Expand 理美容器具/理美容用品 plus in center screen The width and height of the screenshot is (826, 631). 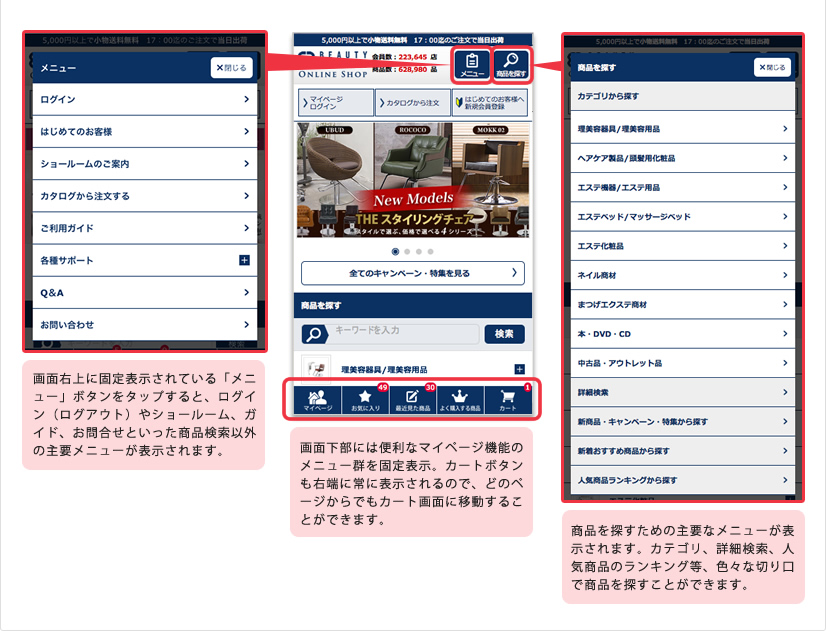click(518, 369)
